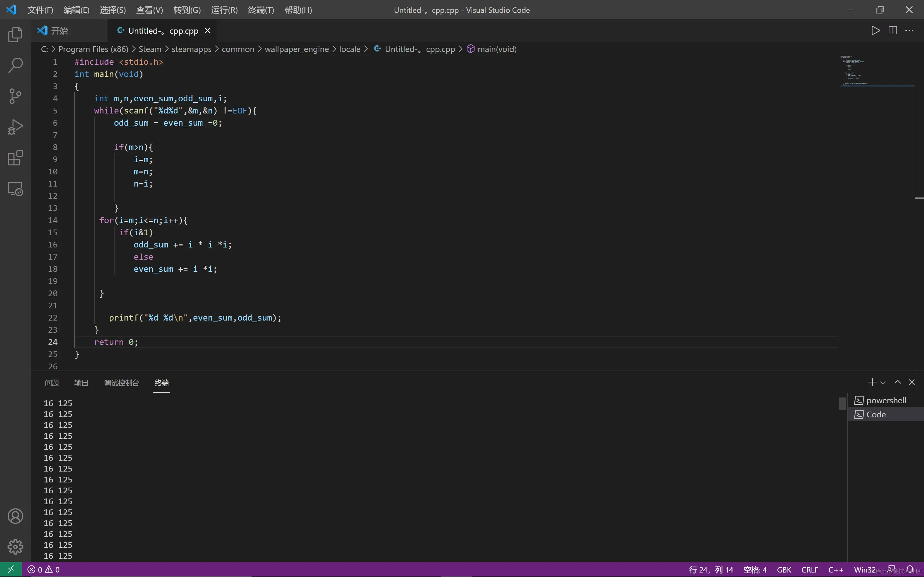Open Run and Debug view
This screenshot has height=577, width=924.
tap(15, 127)
